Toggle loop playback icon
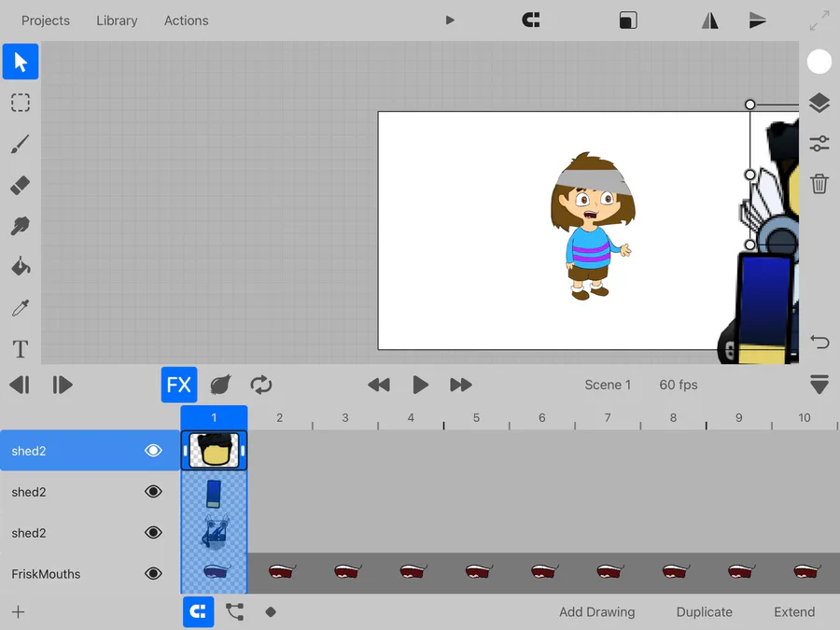Screen dimensions: 840x630 click(261, 385)
